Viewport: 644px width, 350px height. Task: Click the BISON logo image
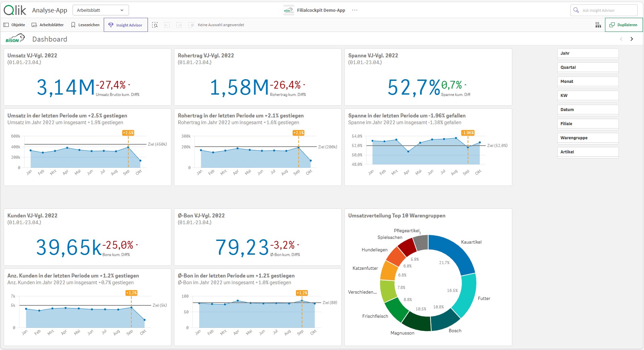coord(15,38)
